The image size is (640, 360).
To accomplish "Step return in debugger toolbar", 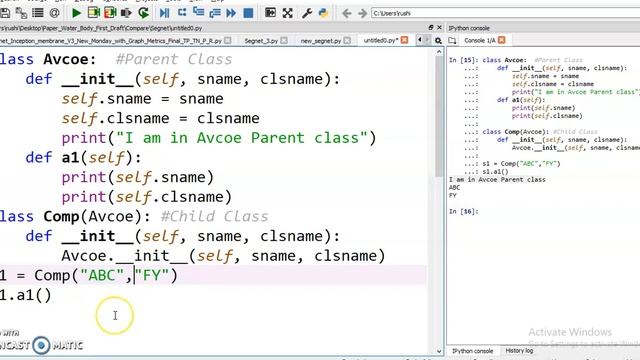I will click(215, 13).
